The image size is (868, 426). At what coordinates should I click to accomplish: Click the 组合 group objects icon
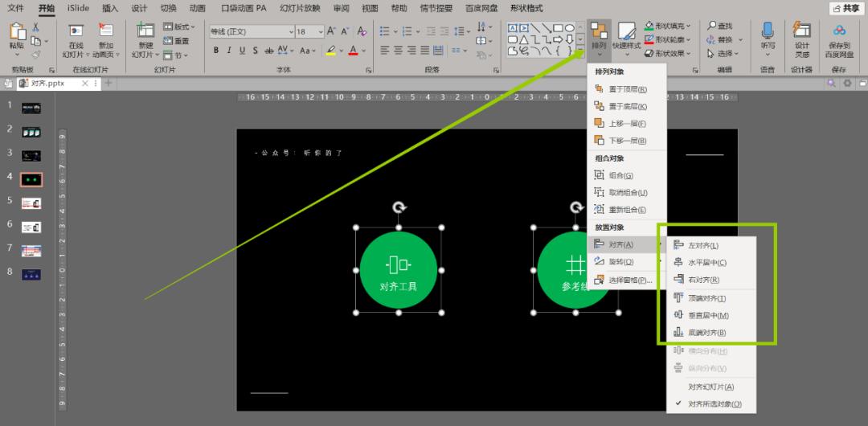599,175
